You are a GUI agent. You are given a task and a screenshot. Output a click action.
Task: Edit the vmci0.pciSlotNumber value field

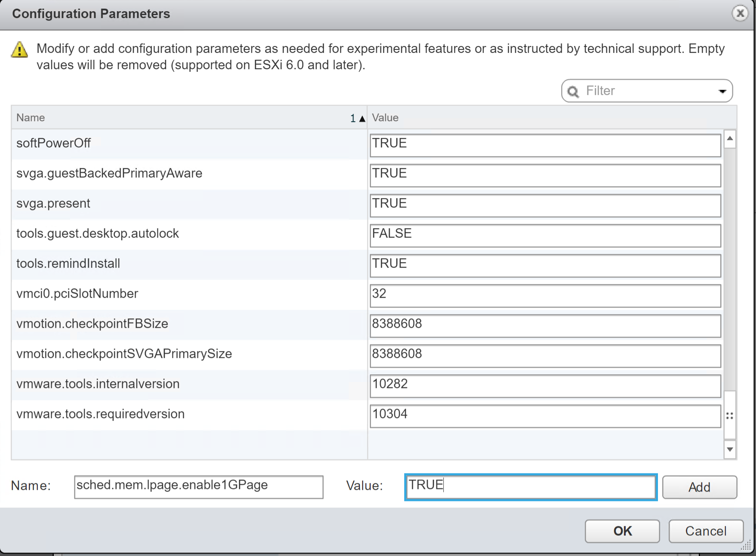tap(545, 296)
